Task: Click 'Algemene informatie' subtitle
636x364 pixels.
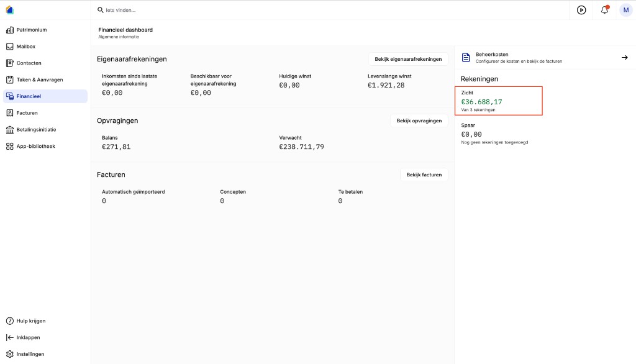Action: click(119, 37)
